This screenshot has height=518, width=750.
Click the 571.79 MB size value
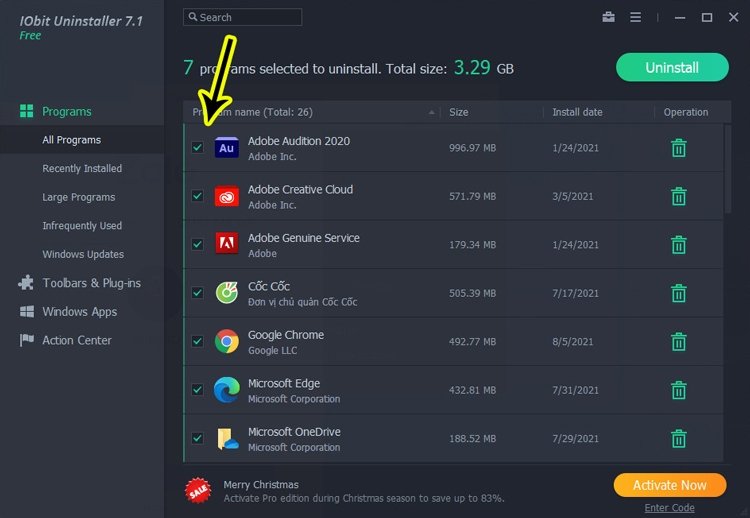(x=472, y=196)
